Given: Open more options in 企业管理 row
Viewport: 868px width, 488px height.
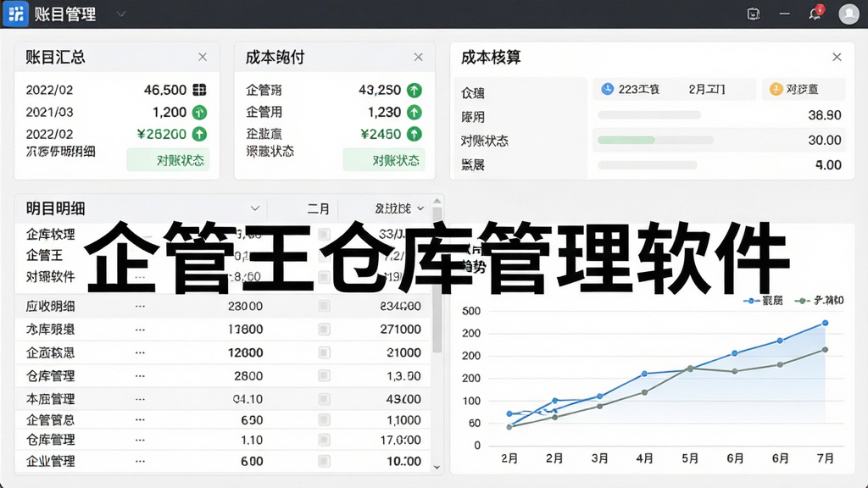Looking at the screenshot, I should [140, 461].
